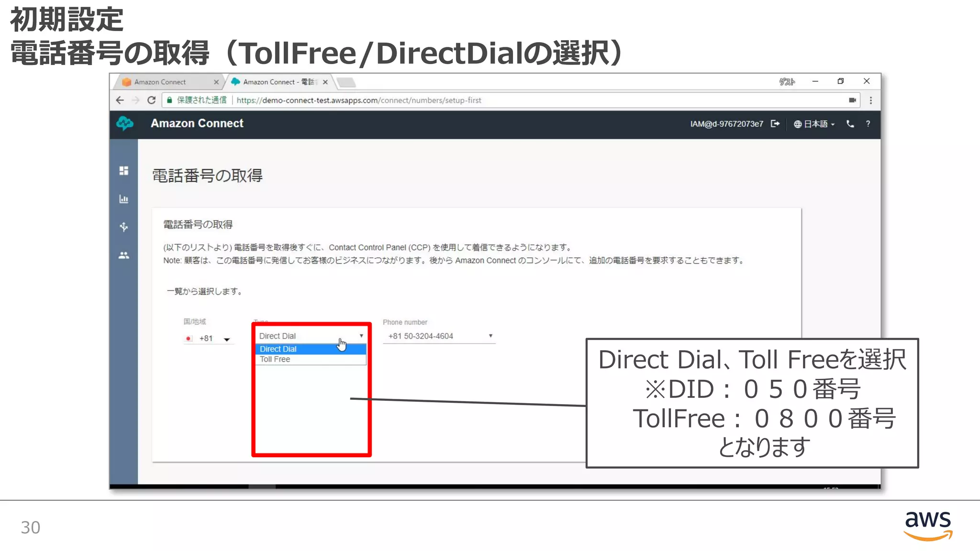The height and width of the screenshot is (551, 980).
Task: Click the 電話番号の取得 page heading
Action: click(207, 176)
